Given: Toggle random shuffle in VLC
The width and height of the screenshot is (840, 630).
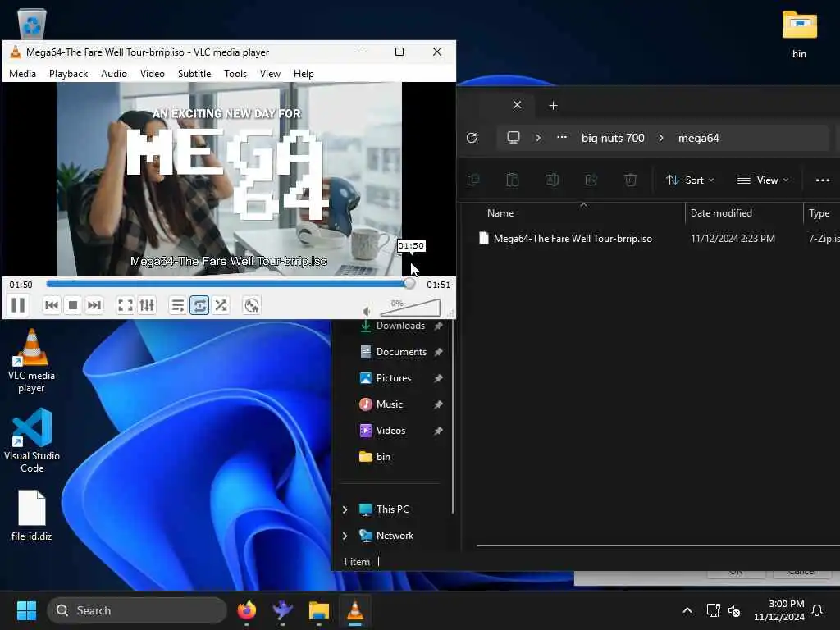Looking at the screenshot, I should tap(221, 305).
